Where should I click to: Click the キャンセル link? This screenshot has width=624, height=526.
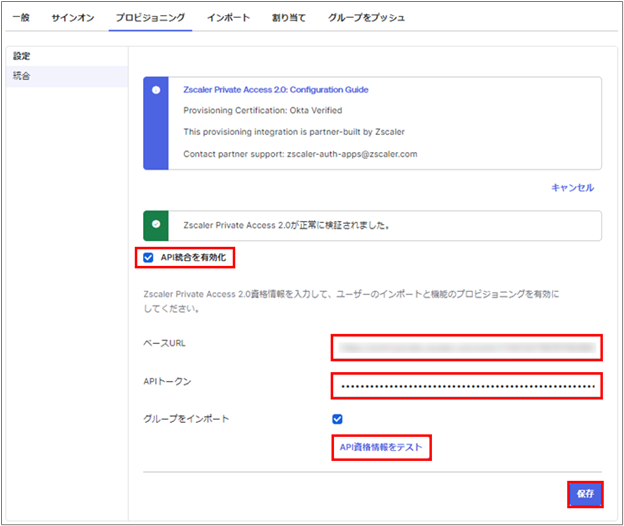click(572, 187)
